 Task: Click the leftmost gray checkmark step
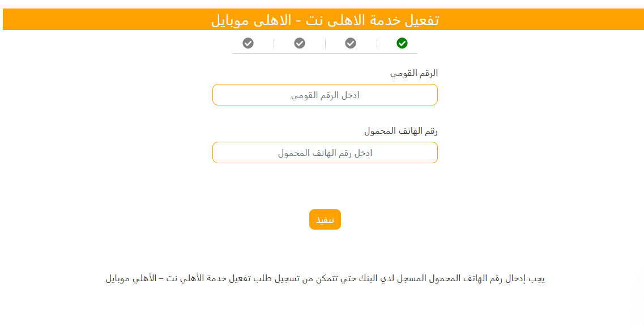(248, 43)
